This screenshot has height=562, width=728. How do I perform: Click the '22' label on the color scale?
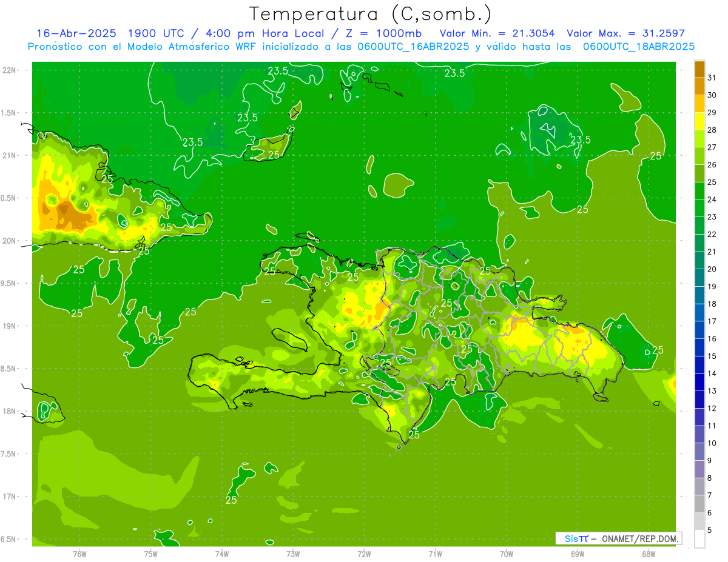(712, 234)
